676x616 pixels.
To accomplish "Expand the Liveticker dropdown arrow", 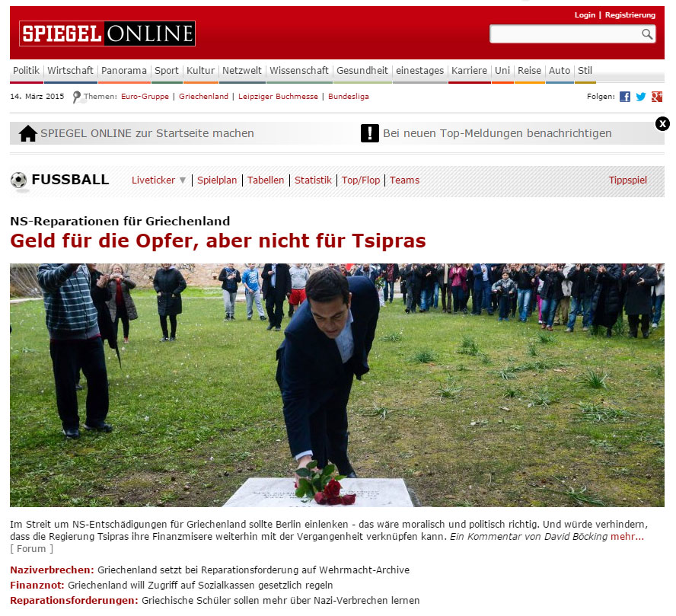I will click(x=183, y=180).
